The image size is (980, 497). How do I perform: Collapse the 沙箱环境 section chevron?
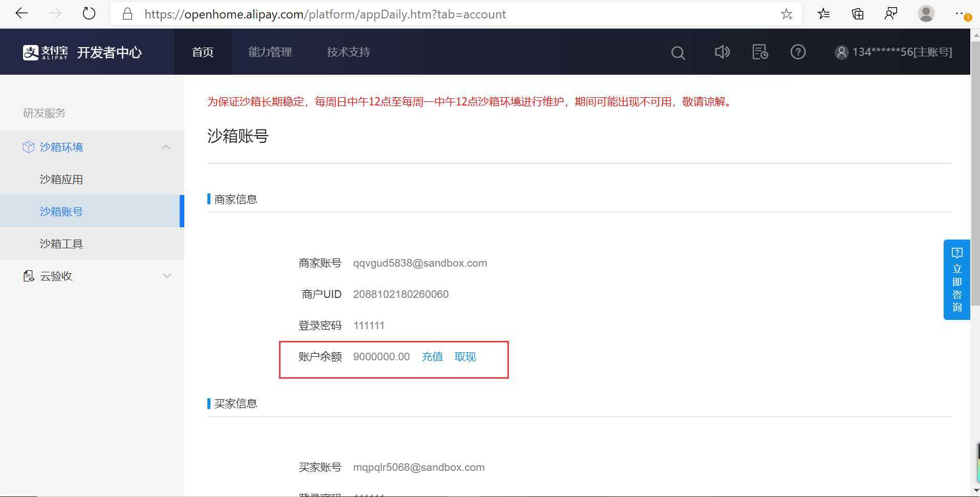166,147
